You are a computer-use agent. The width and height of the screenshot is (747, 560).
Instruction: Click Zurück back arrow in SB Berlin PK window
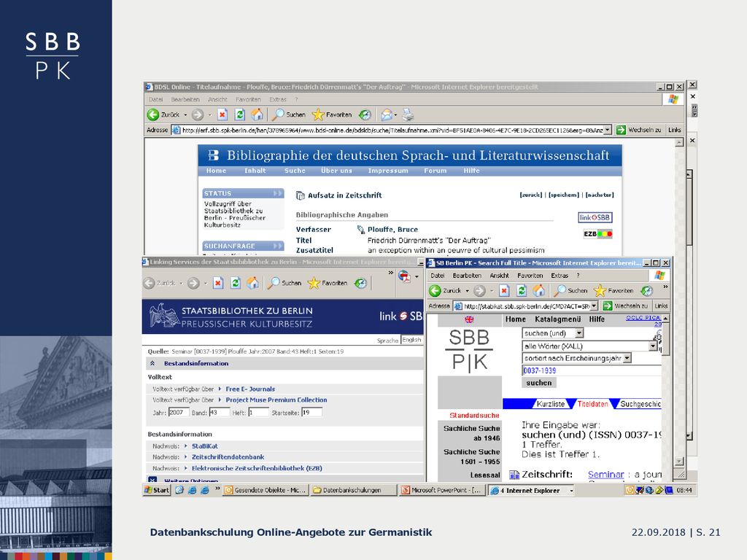coord(435,290)
